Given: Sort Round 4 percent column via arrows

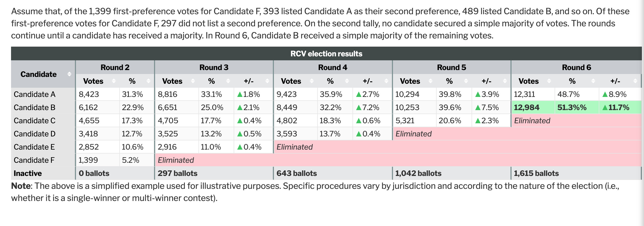Looking at the screenshot, I should click(x=347, y=81).
